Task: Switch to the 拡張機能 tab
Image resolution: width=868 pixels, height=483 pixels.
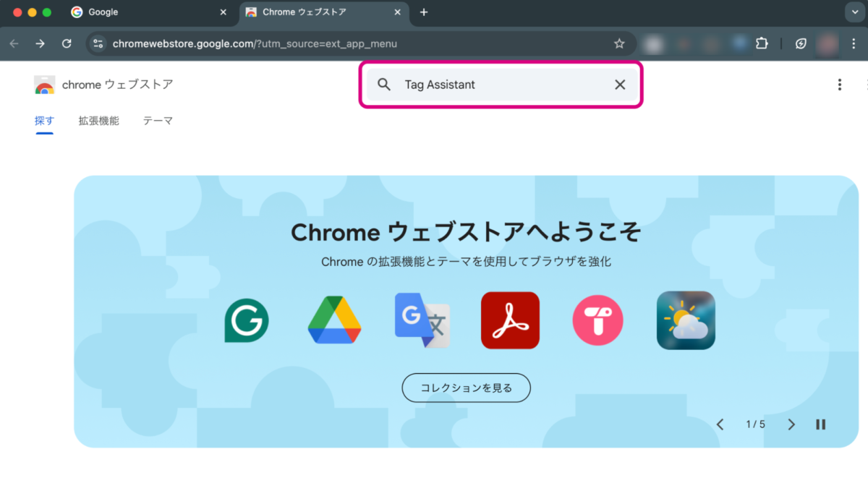Action: point(98,121)
